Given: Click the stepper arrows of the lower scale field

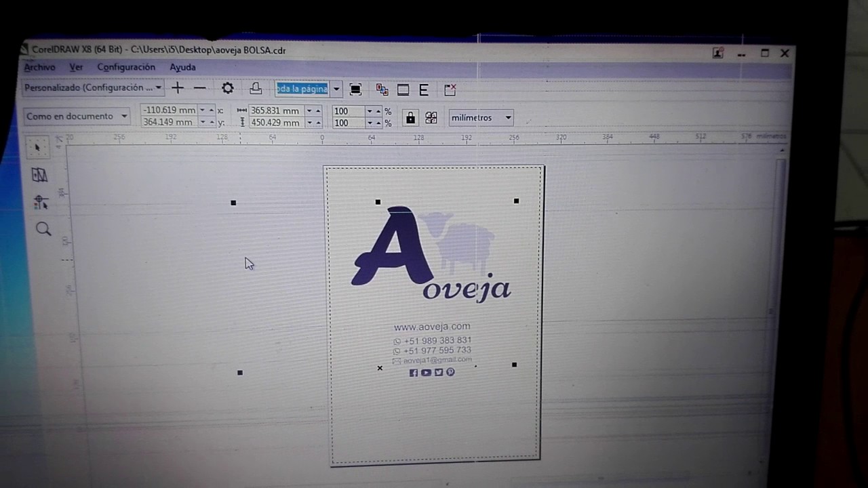Looking at the screenshot, I should coord(374,123).
